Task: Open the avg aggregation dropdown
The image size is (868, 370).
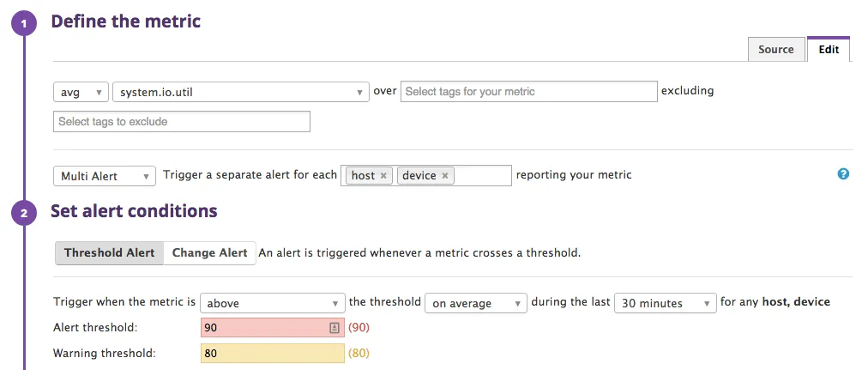Action: (81, 92)
